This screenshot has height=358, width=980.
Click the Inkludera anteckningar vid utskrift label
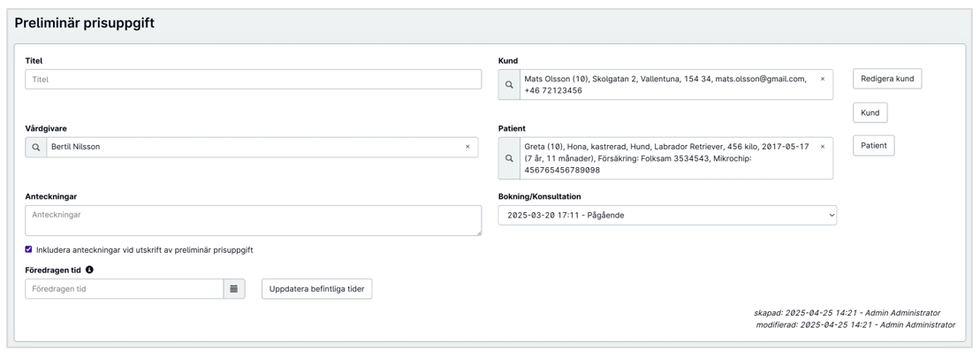[144, 250]
